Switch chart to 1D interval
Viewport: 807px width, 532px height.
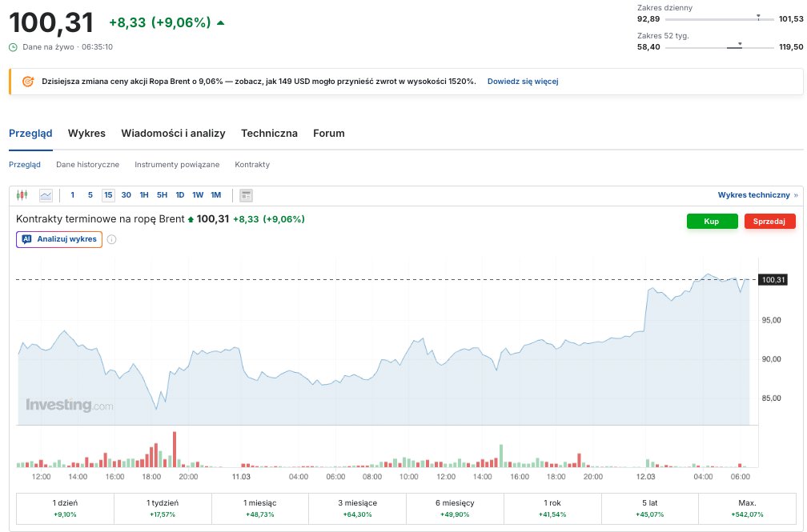tap(179, 195)
